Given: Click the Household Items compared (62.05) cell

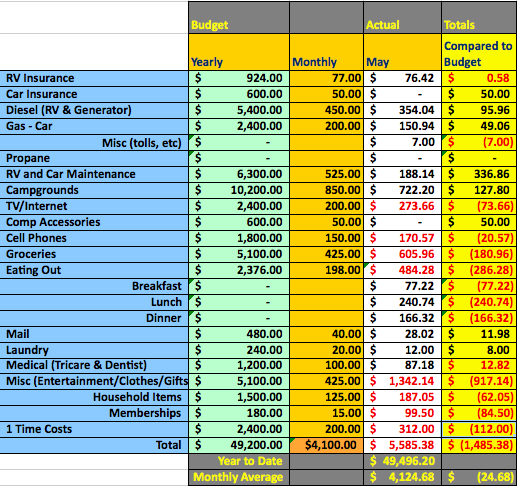Looking at the screenshot, I should (479, 397).
